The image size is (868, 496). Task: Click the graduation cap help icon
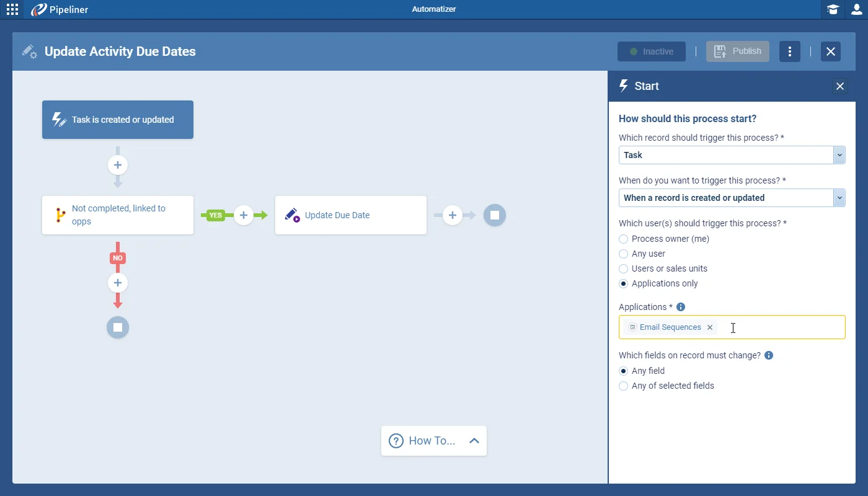coord(833,9)
